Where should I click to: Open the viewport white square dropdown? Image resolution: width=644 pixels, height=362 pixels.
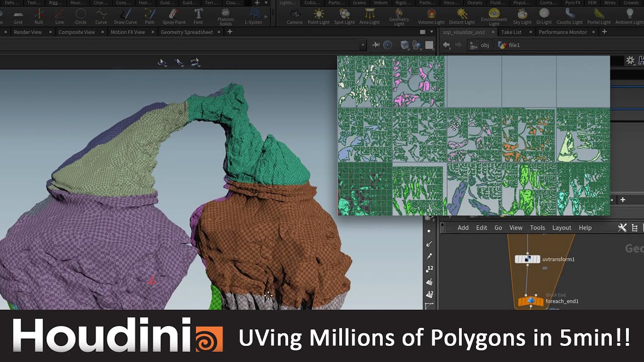tap(429, 45)
